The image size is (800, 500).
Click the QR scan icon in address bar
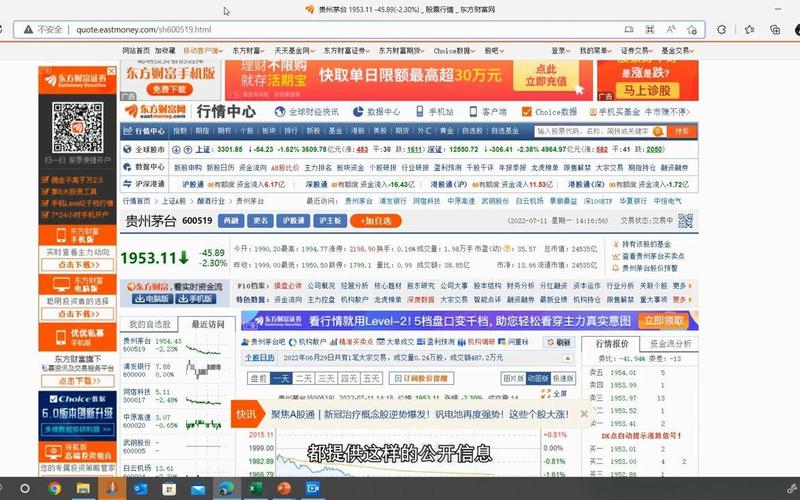[x=649, y=30]
